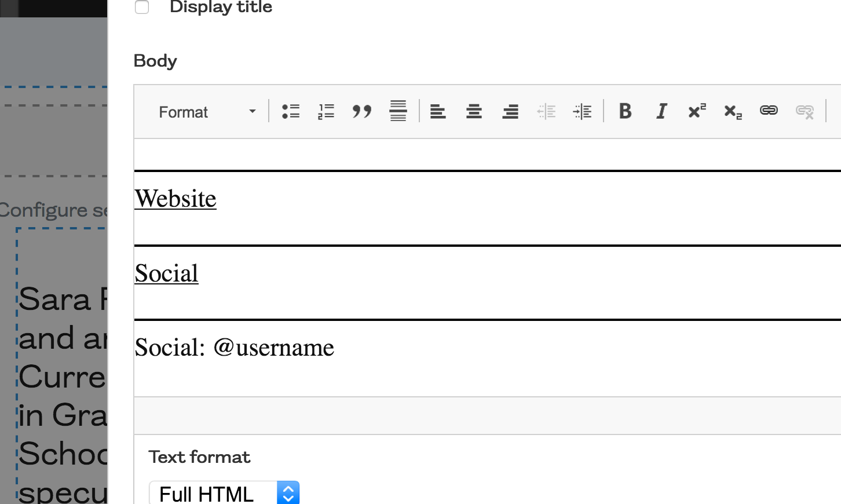This screenshot has height=504, width=841.
Task: Click the Display title label
Action: click(x=221, y=6)
